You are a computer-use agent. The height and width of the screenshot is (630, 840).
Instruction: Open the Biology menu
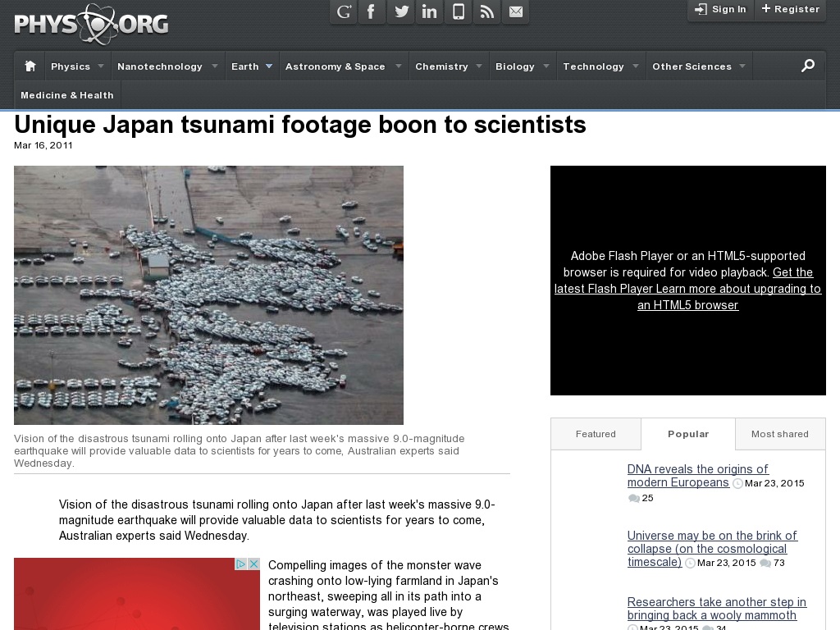pyautogui.click(x=515, y=66)
